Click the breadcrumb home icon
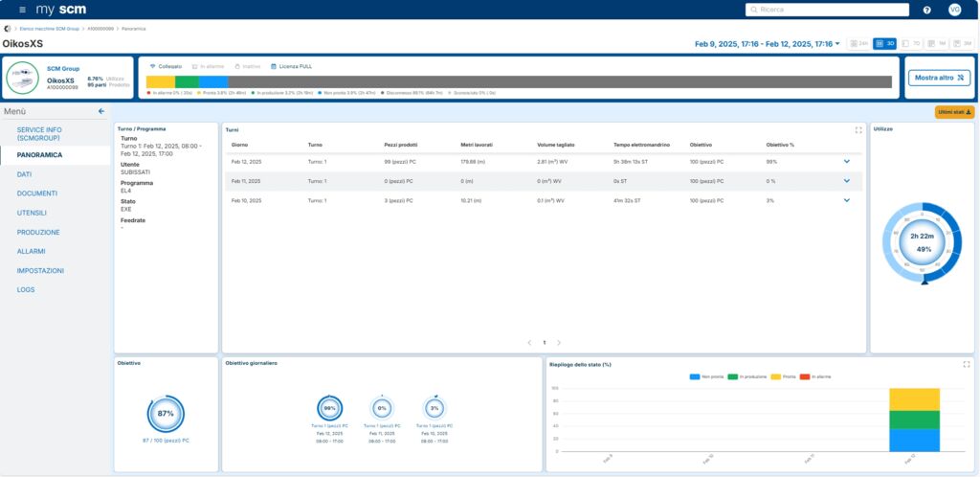980x477 pixels. coord(9,29)
